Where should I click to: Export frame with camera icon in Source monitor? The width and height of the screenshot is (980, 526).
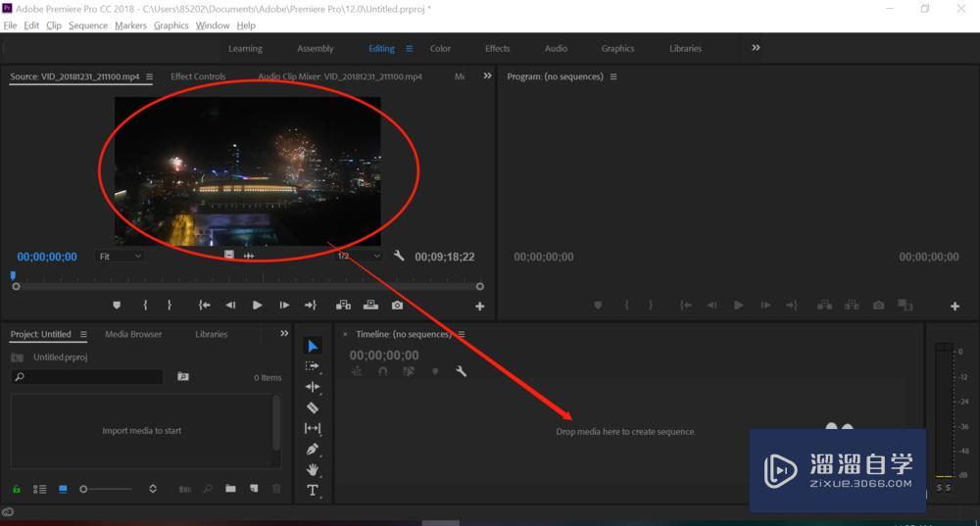coord(398,305)
